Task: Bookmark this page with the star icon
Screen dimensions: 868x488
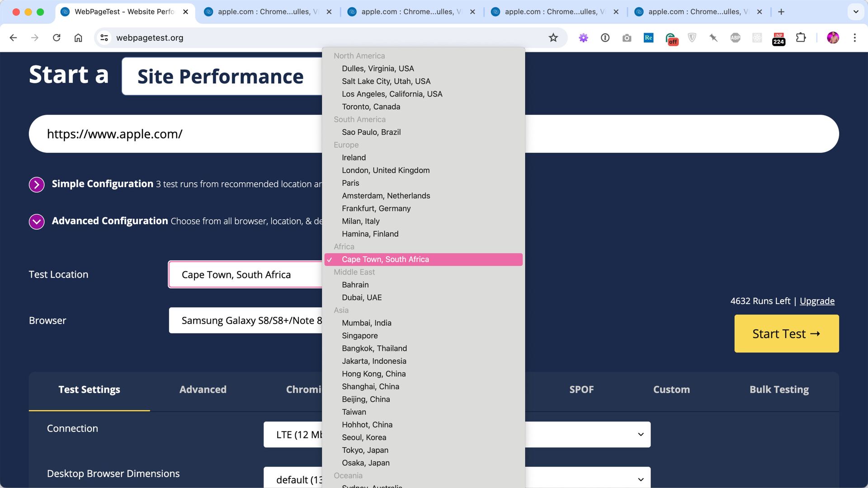Action: [x=553, y=38]
